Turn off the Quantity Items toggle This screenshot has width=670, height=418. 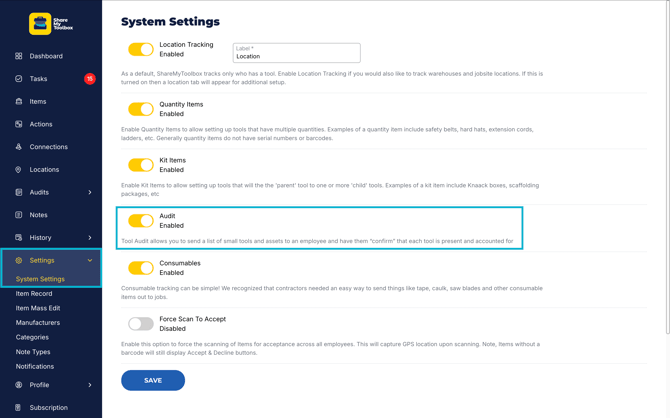141,109
